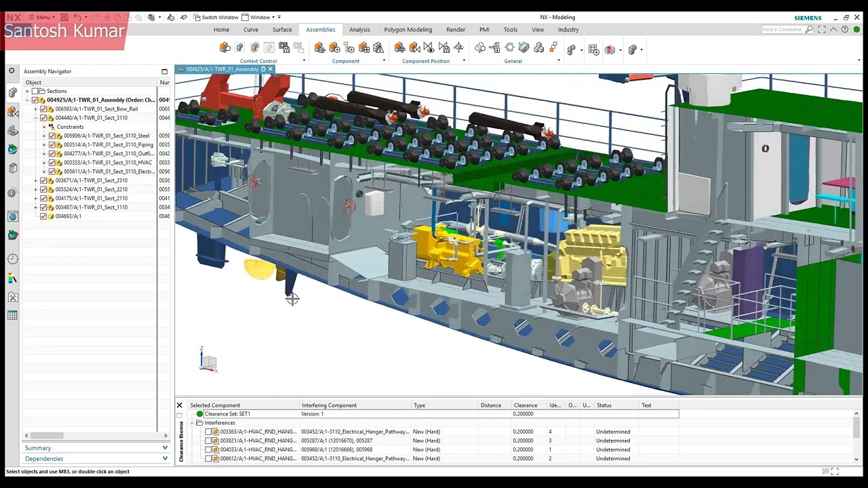Toggle the Sections checkbox in Assembly Navigator

click(x=35, y=91)
